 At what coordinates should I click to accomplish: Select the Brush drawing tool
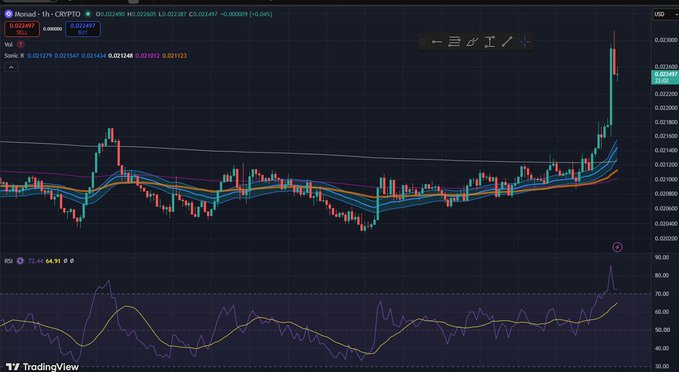click(472, 42)
